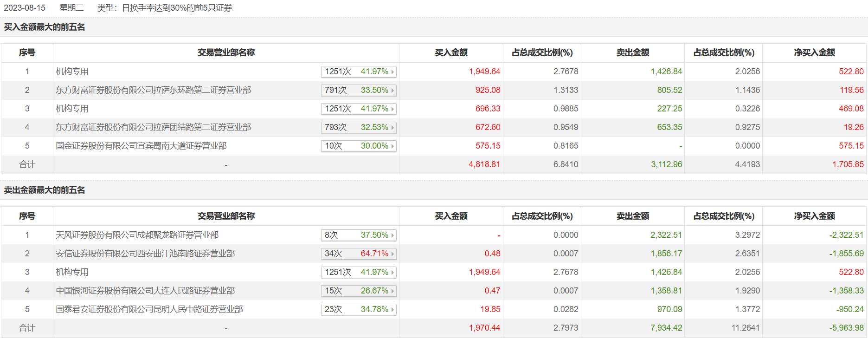This screenshot has height=339, width=868.
Task: Click total net value -5,963.98
Action: tap(847, 328)
